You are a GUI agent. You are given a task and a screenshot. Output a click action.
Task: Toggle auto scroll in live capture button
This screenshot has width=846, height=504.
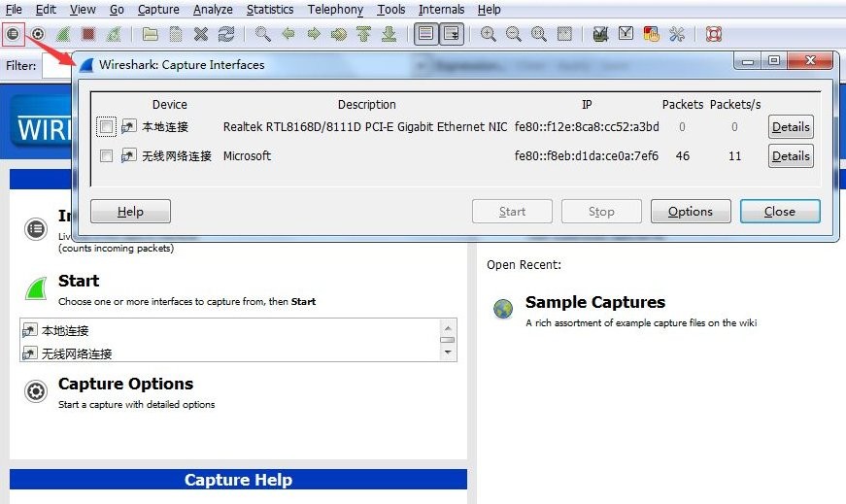point(452,34)
